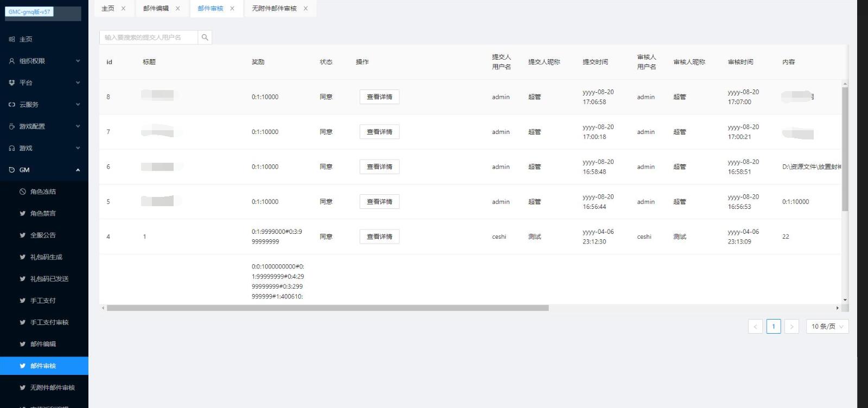Close the 邮件编辑 tab
Screen dimensions: 868x408
177,9
